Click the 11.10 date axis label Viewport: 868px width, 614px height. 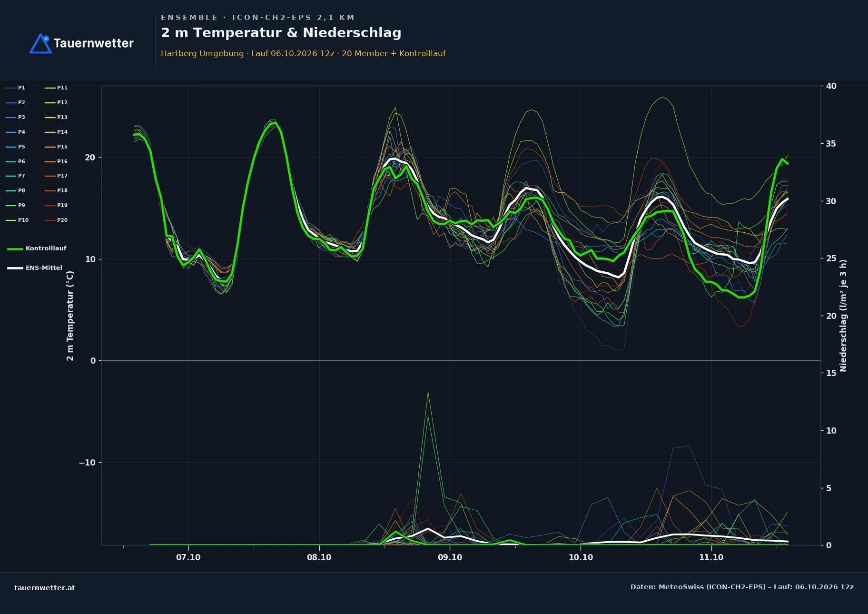point(711,557)
